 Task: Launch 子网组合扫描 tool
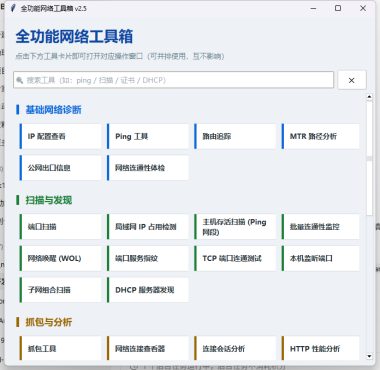[60, 290]
